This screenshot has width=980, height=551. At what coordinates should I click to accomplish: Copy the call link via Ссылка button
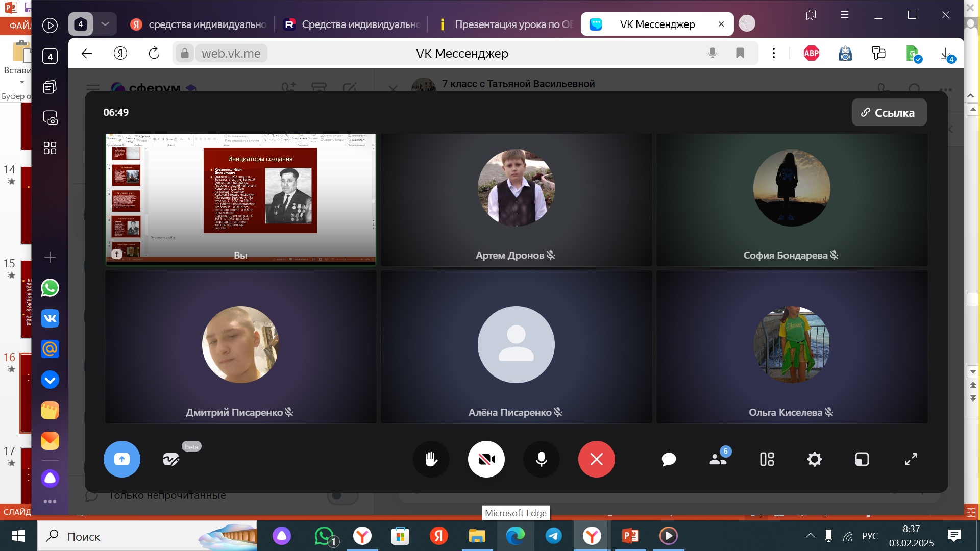tap(889, 112)
